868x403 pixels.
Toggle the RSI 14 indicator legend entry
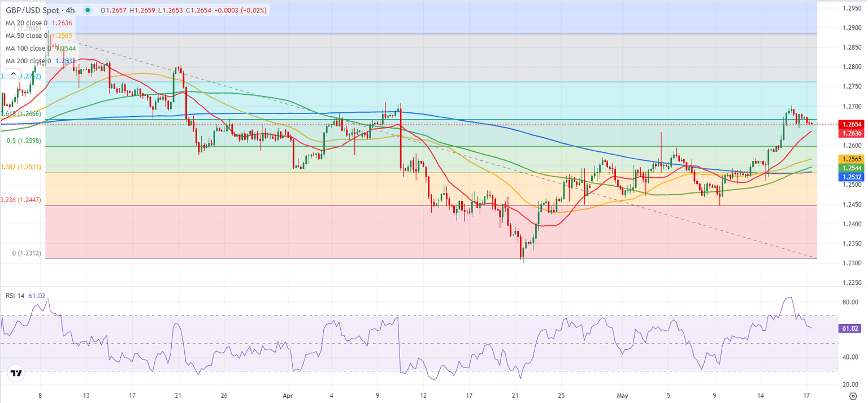click(x=15, y=295)
